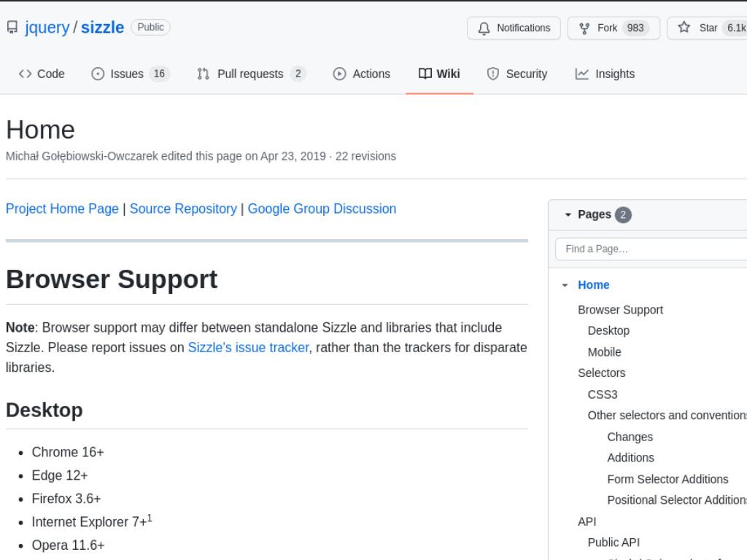This screenshot has width=747, height=560.
Task: Click the Public visibility label
Action: point(150,27)
